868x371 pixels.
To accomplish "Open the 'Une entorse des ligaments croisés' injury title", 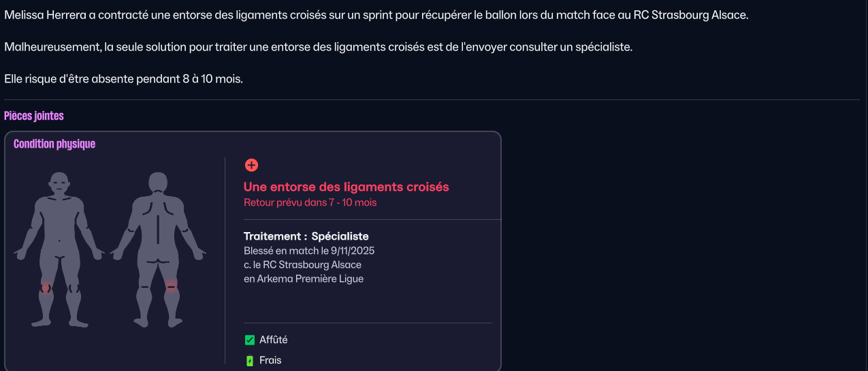I will [346, 187].
